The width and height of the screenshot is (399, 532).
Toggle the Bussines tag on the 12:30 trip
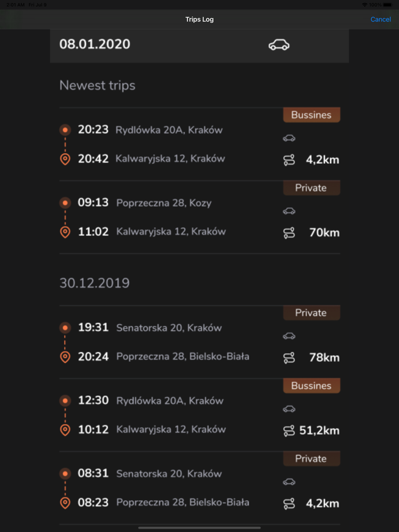click(x=311, y=386)
